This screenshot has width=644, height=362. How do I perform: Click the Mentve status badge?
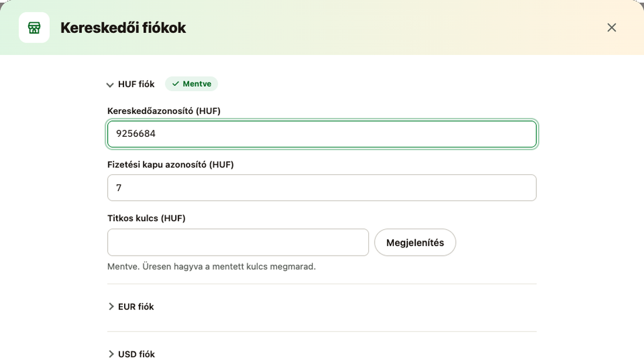[x=191, y=84]
